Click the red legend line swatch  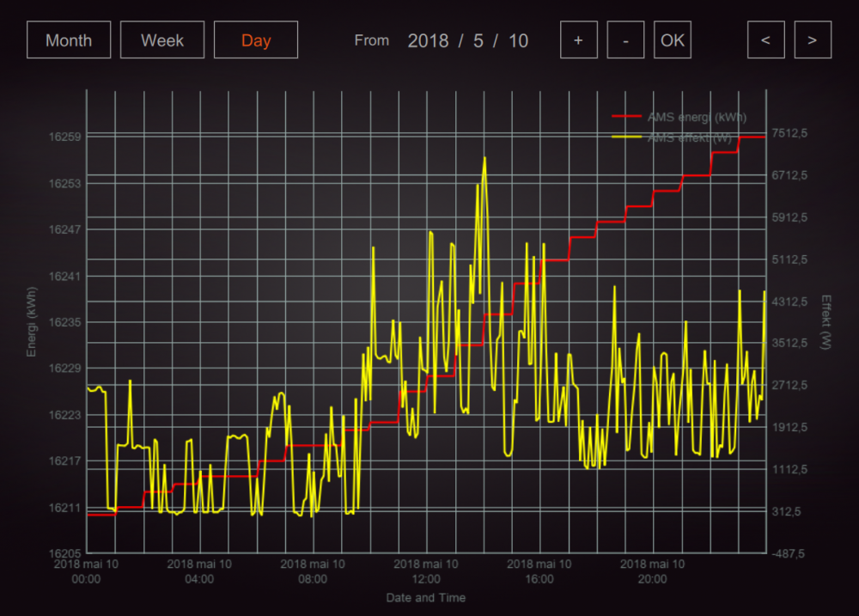click(626, 117)
